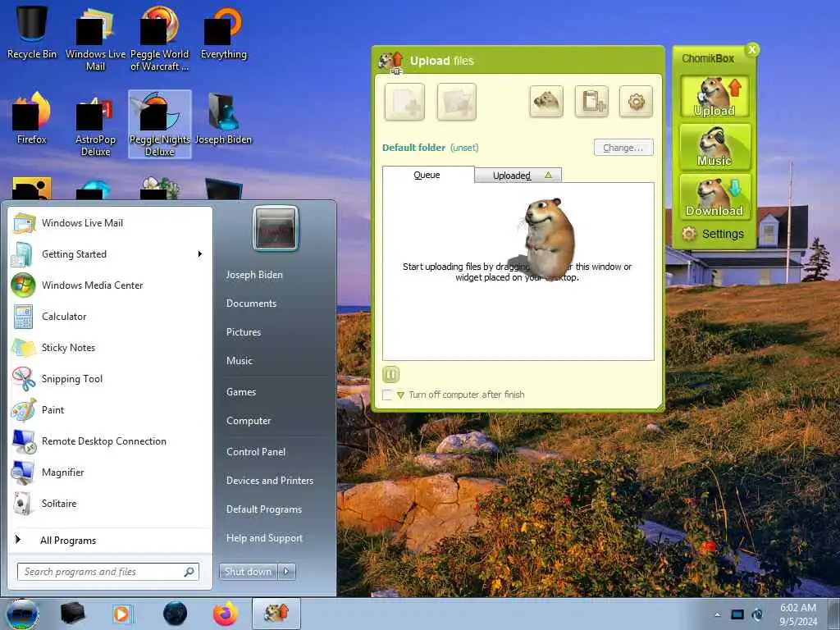Select the Firefox desktop icon

point(32,118)
